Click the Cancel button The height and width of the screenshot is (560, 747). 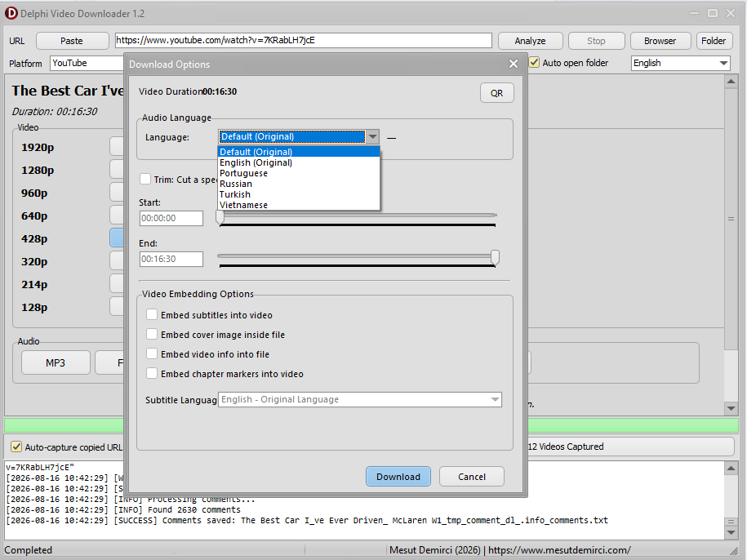pyautogui.click(x=472, y=477)
